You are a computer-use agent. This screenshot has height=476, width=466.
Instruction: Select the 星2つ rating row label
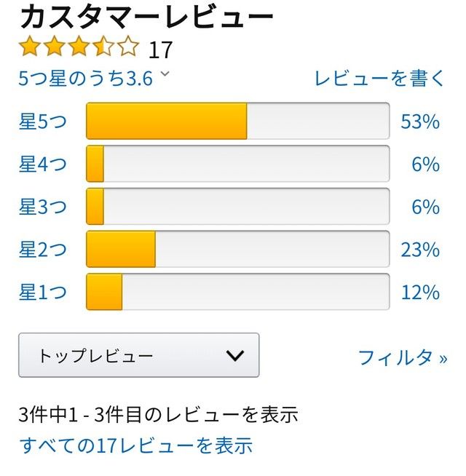pos(43,249)
